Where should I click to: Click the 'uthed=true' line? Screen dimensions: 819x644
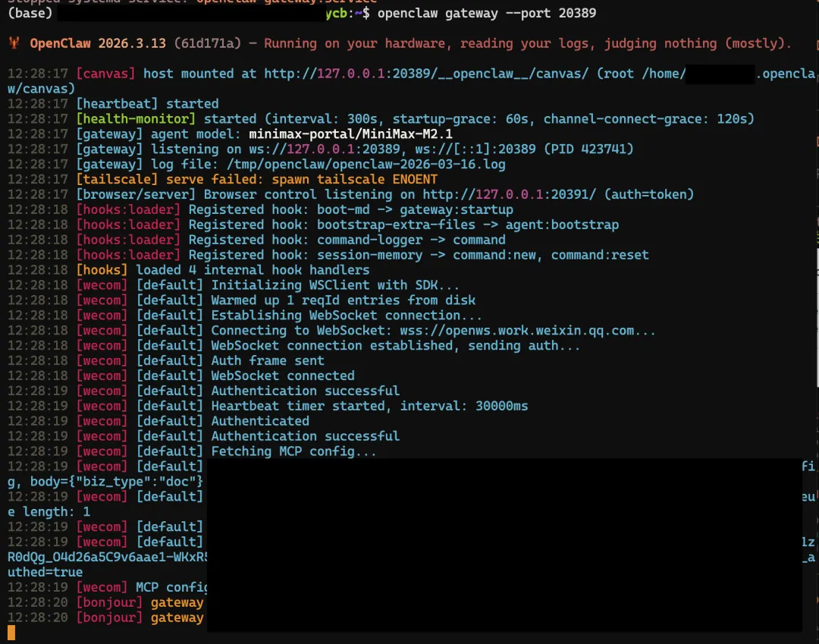pyautogui.click(x=45, y=573)
